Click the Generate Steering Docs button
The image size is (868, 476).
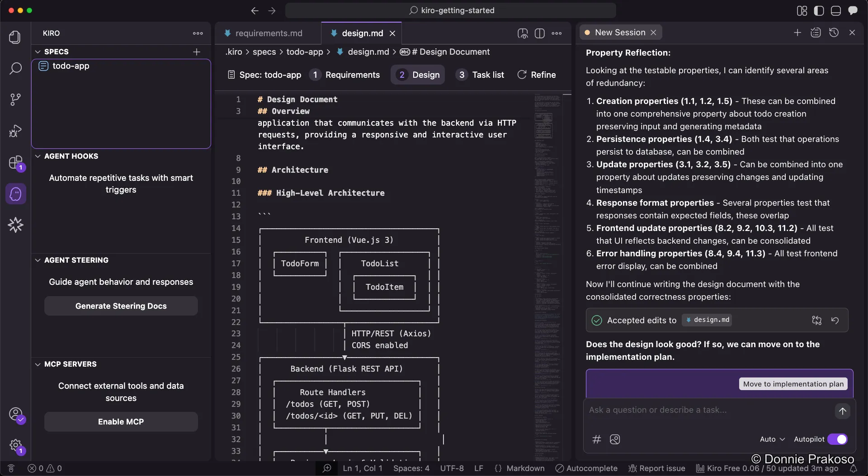tap(121, 306)
